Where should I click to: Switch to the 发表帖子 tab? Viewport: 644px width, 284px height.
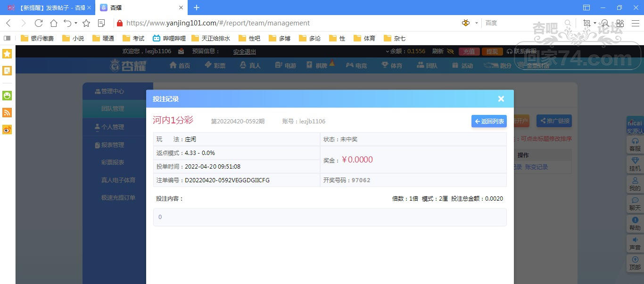coord(48,8)
